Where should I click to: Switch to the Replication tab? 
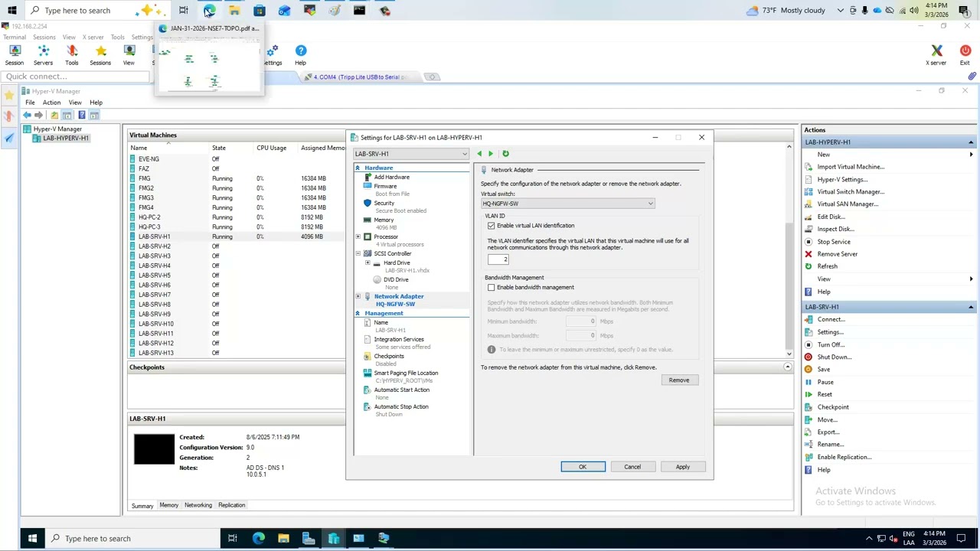click(x=231, y=505)
